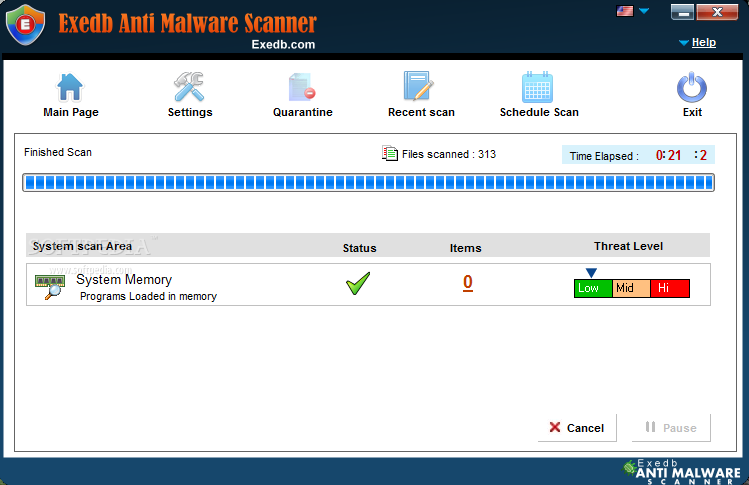Viewport: 749px width, 485px height.
Task: Open the Schedule Scan calendar icon
Action: tap(537, 87)
